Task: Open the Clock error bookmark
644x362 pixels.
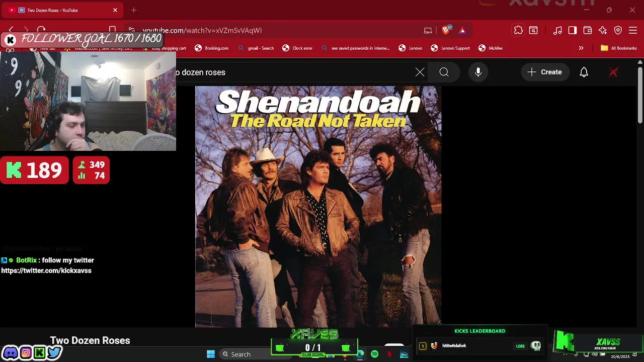Action: tap(297, 48)
